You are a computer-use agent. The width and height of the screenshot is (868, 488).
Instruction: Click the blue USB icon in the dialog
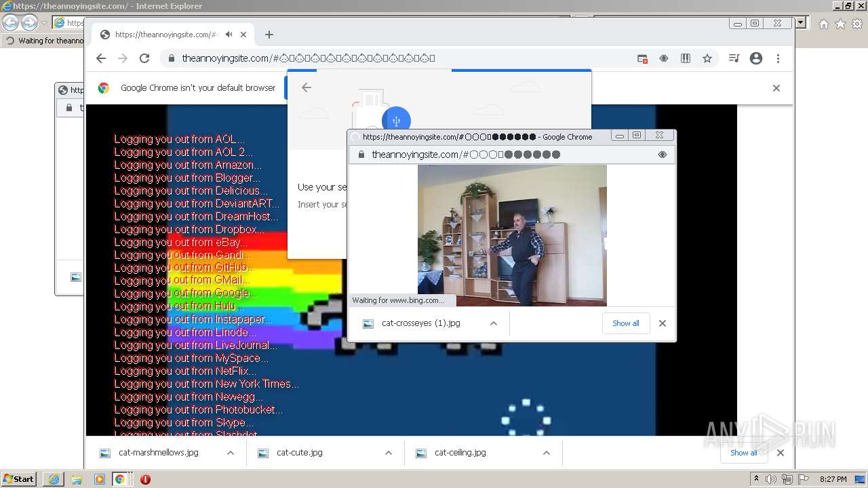click(x=396, y=121)
